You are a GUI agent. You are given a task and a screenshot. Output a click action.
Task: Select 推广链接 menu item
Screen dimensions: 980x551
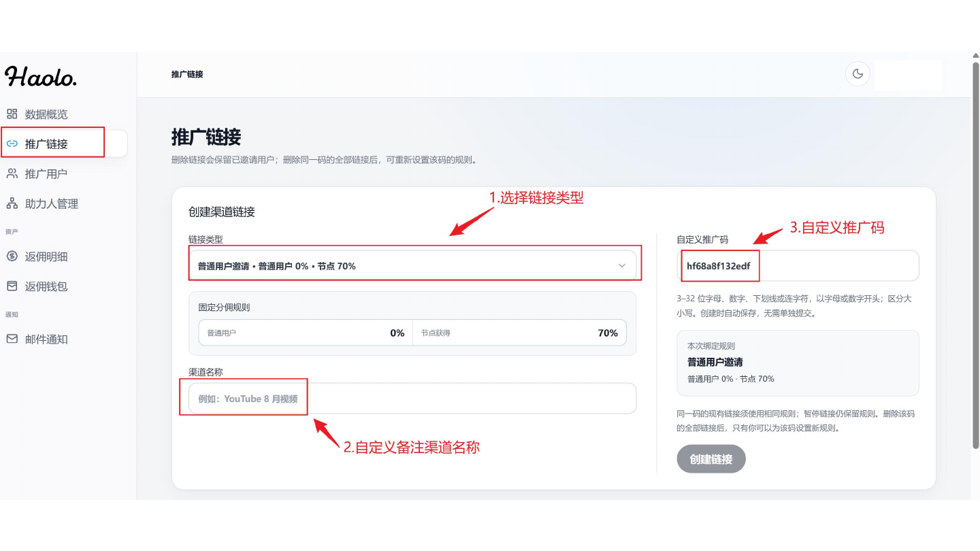(64, 144)
